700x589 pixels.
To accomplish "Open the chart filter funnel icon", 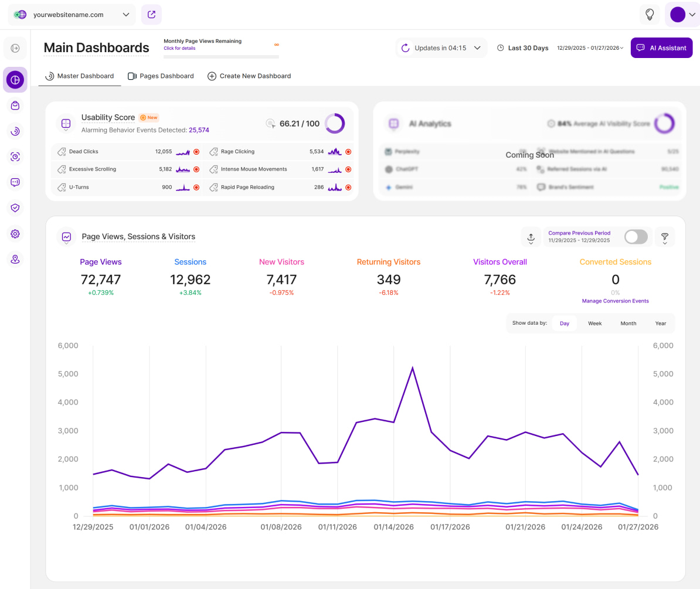I will pyautogui.click(x=665, y=237).
